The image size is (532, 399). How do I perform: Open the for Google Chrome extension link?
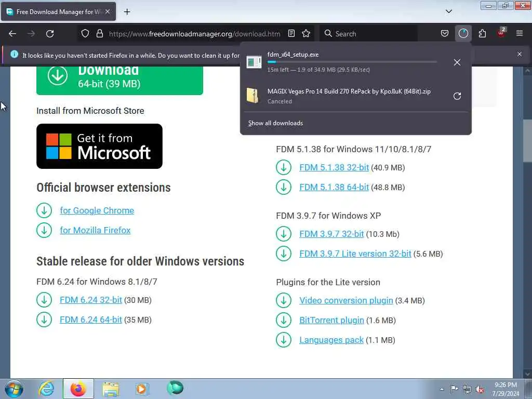coord(97,210)
